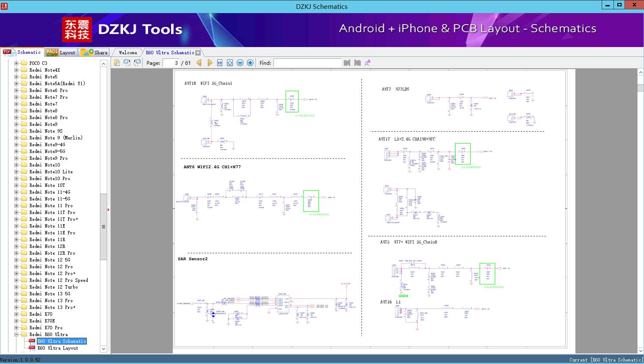This screenshot has width=644, height=364.
Task: Click the Redmi Note9 folder icon
Action: [24, 124]
